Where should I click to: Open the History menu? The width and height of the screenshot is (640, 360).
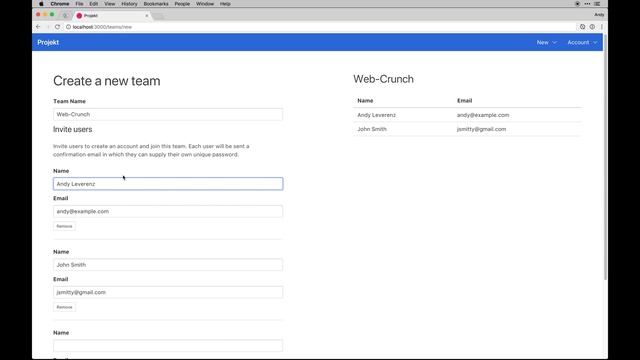coord(129,4)
